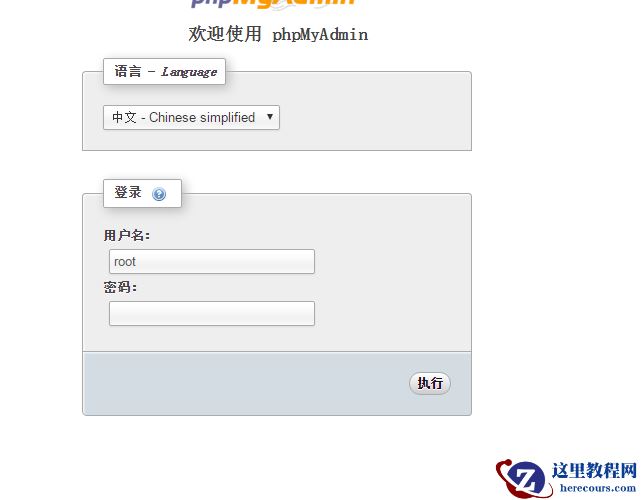Click the phpMyAdmin logo at top
Viewport: 642px width, 500px height.
pyautogui.click(x=272, y=4)
